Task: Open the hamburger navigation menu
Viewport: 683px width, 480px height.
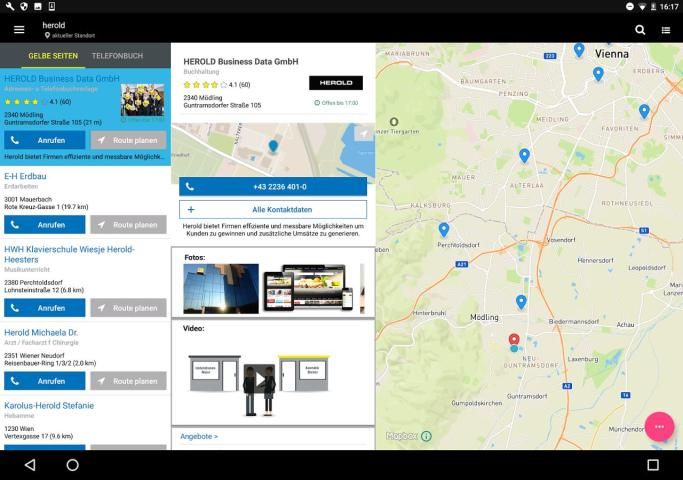Action: click(19, 30)
